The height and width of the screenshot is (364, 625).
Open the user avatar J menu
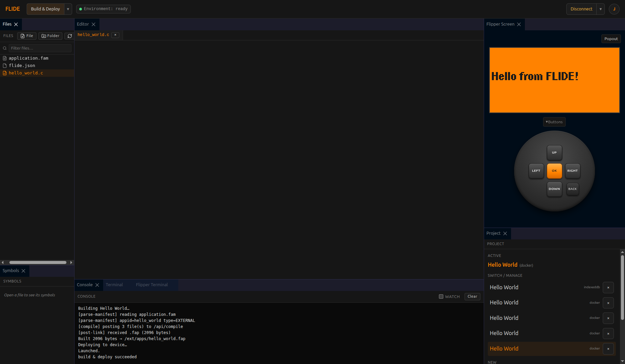click(x=614, y=9)
